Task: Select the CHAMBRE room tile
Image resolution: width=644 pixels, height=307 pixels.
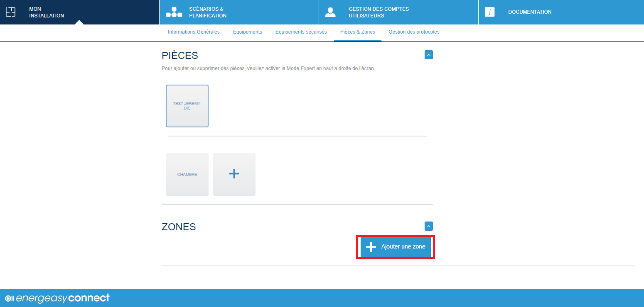Action: pos(187,174)
